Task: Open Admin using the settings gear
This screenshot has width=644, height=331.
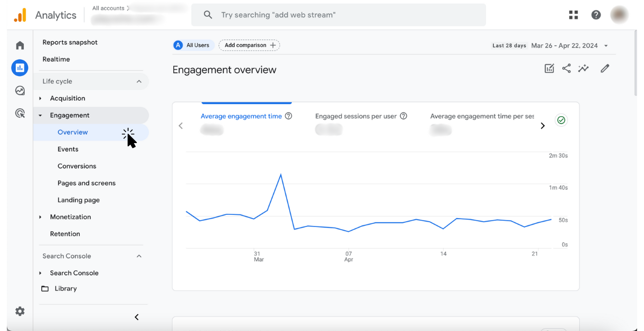Action: [x=20, y=311]
